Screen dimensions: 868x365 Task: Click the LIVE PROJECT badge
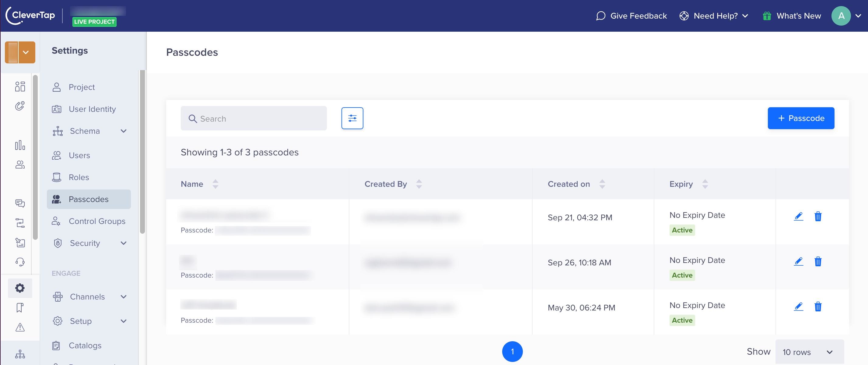(94, 22)
